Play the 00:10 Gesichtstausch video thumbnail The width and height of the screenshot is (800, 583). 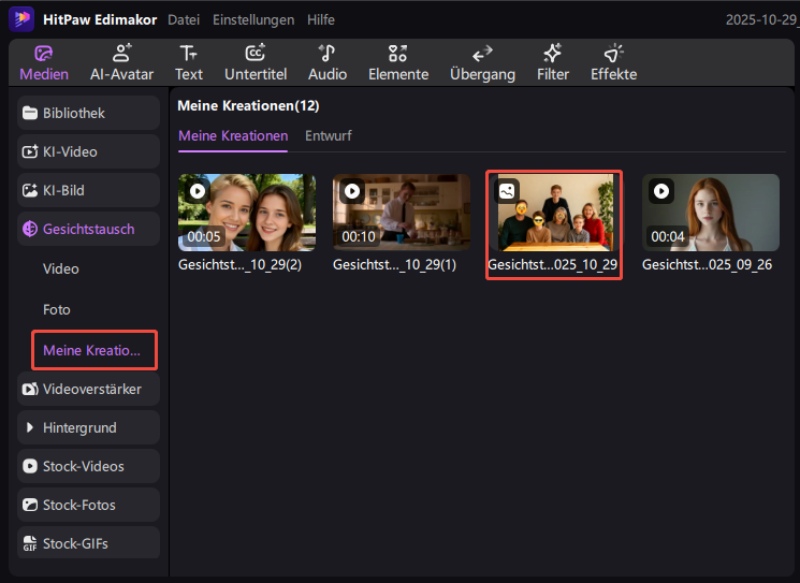[401, 212]
